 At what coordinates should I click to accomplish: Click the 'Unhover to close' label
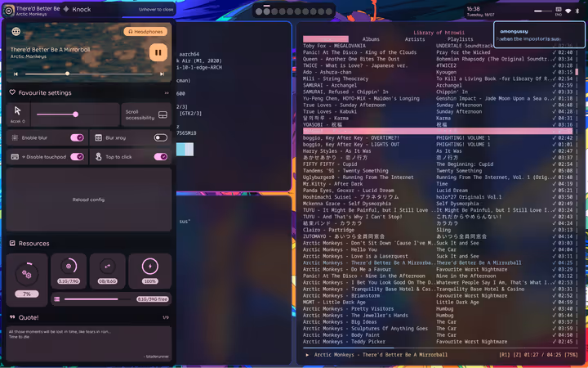click(156, 9)
